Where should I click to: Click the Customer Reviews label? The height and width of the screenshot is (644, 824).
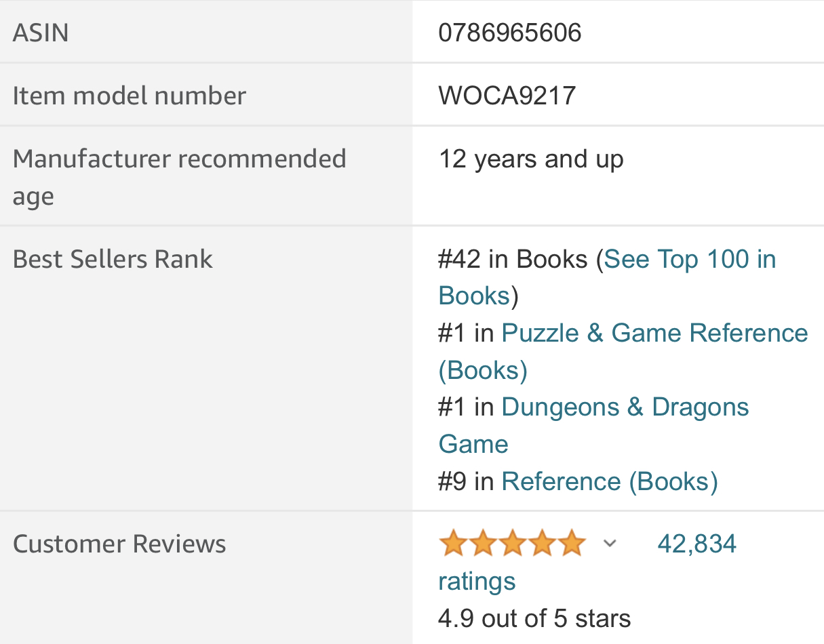pyautogui.click(x=119, y=544)
